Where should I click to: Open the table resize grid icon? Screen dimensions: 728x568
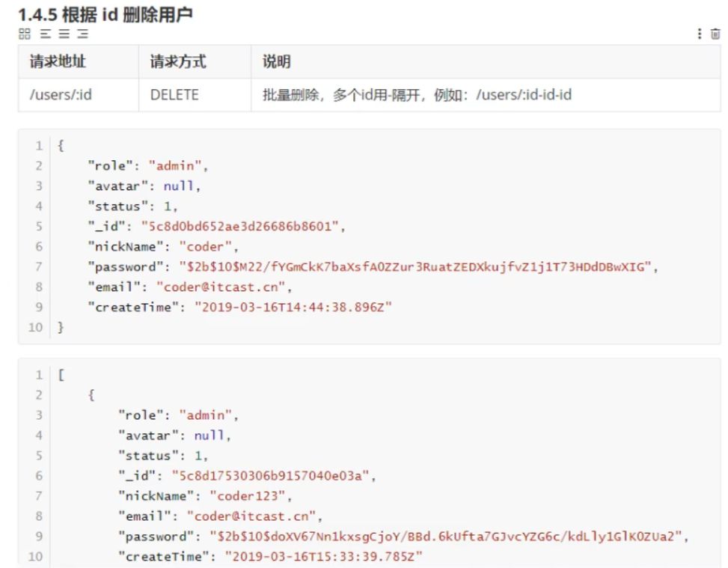[25, 33]
